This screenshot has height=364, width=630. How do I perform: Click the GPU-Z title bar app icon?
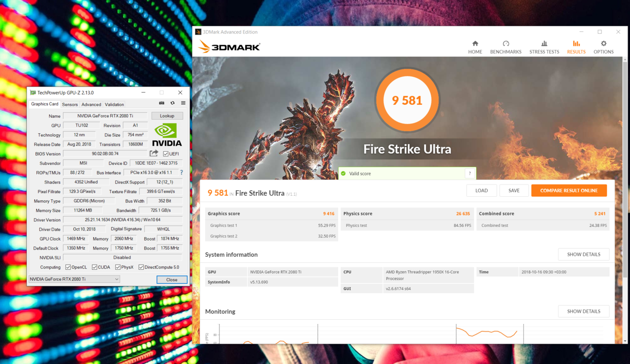pyautogui.click(x=33, y=92)
